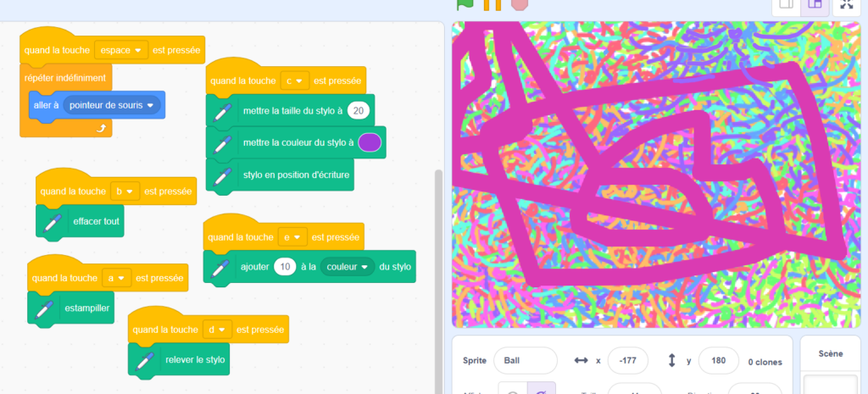Viewport: 868px width, 394px height.
Task: Click the x position field -177
Action: pyautogui.click(x=628, y=361)
